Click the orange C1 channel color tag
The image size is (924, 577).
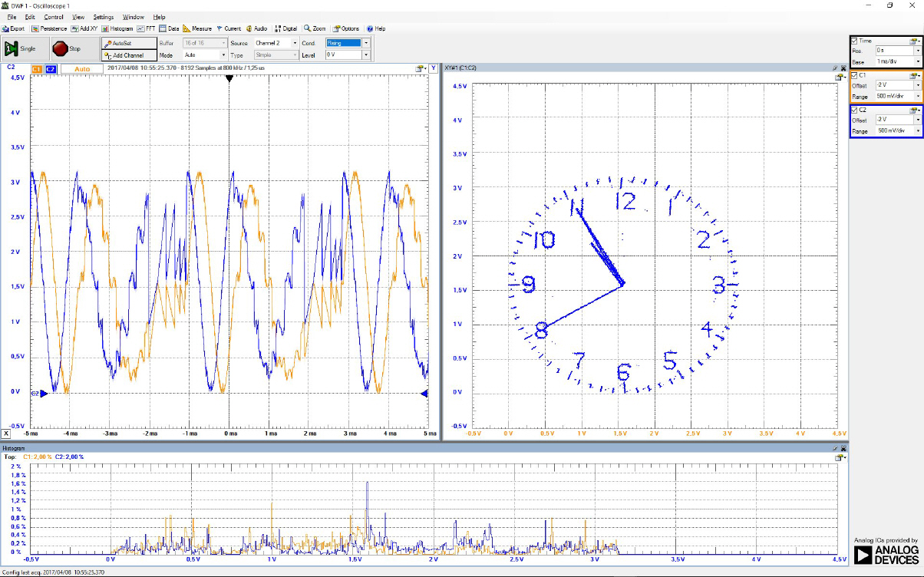tap(36, 69)
